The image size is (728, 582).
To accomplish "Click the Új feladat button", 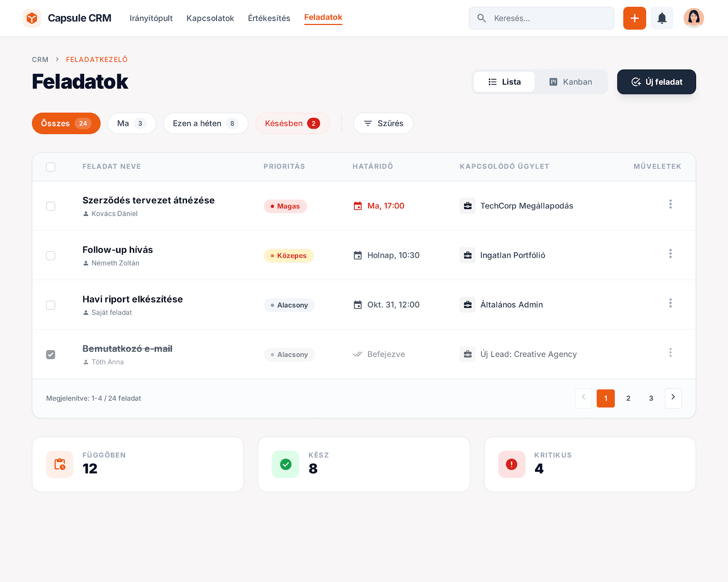I will pyautogui.click(x=656, y=82).
